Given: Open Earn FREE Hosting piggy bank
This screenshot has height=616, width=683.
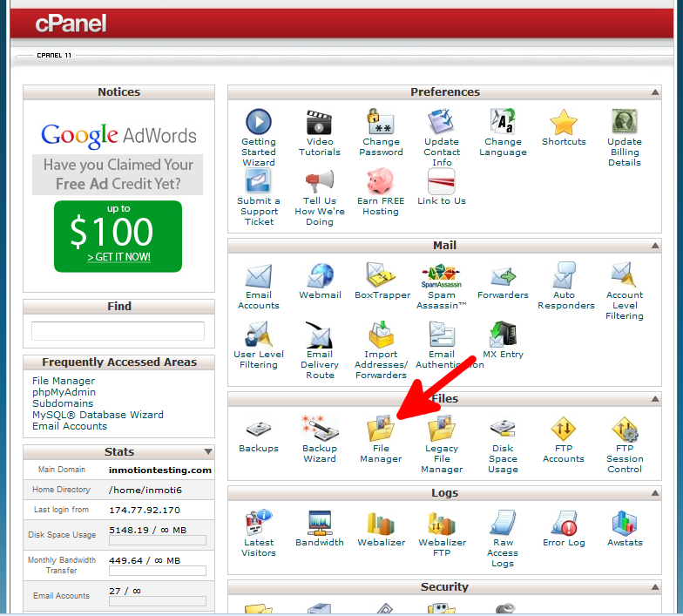Looking at the screenshot, I should 381,181.
